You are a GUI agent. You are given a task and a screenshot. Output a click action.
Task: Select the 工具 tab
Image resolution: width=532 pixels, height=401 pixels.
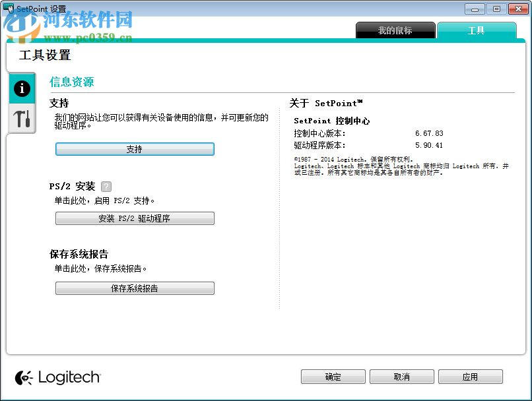pos(477,30)
